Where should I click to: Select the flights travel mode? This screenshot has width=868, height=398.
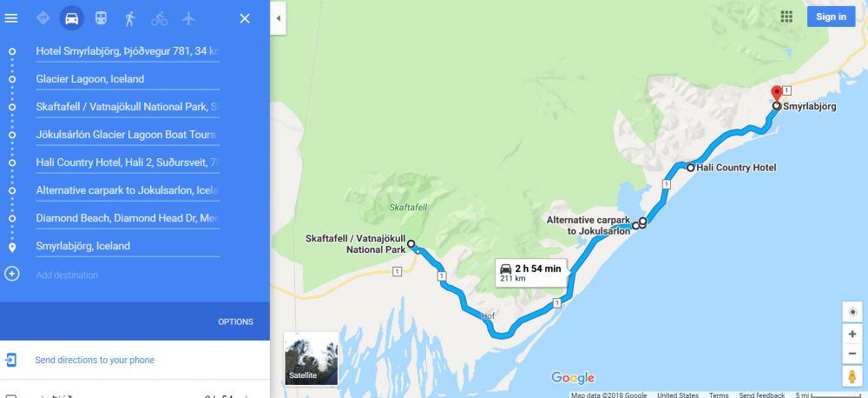[188, 18]
